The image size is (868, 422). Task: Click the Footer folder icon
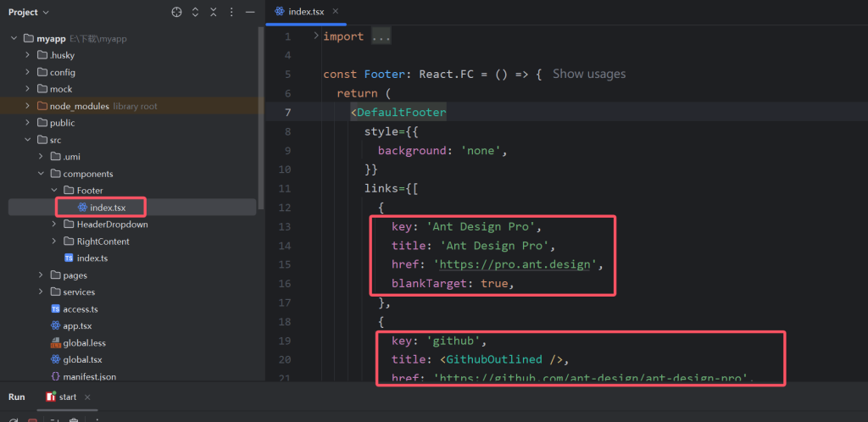coord(68,191)
